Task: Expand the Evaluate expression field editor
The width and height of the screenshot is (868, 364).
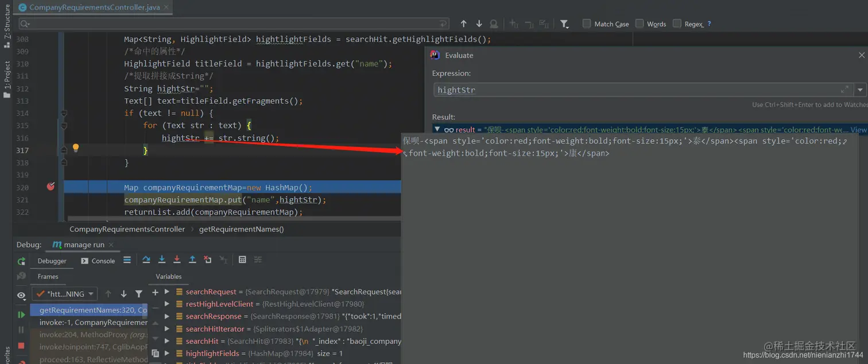Action: click(x=845, y=90)
